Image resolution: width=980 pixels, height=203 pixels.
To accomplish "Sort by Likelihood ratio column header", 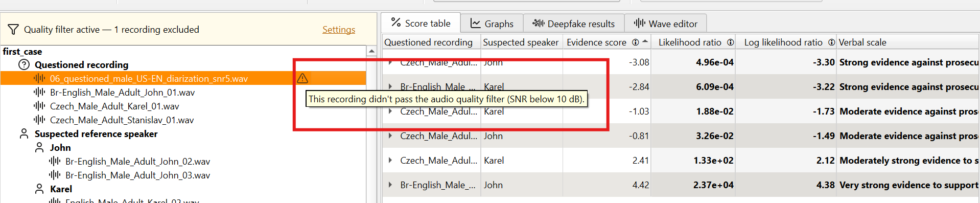I will 693,42.
